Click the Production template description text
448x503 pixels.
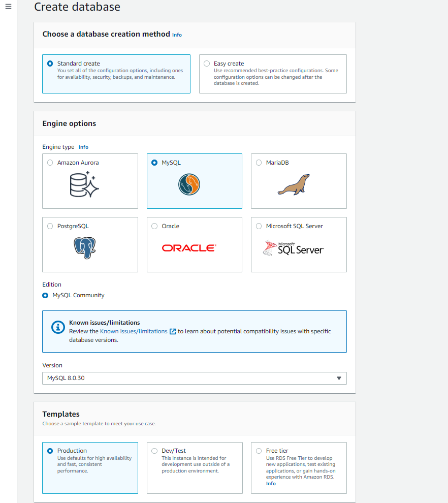click(94, 464)
